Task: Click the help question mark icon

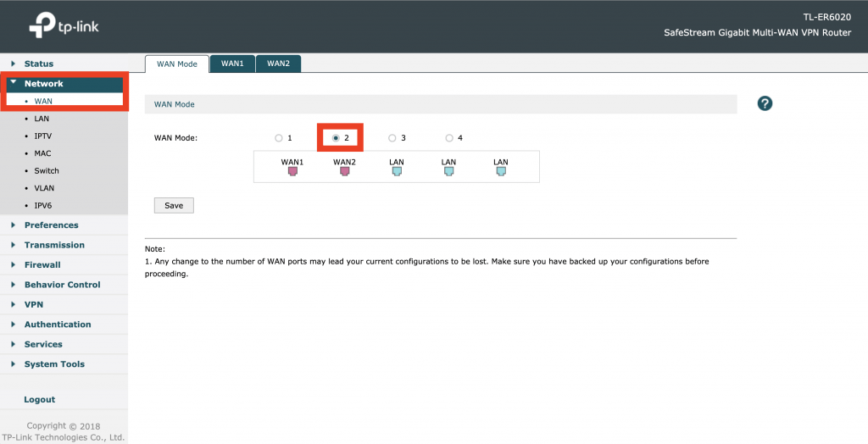Action: (x=765, y=103)
